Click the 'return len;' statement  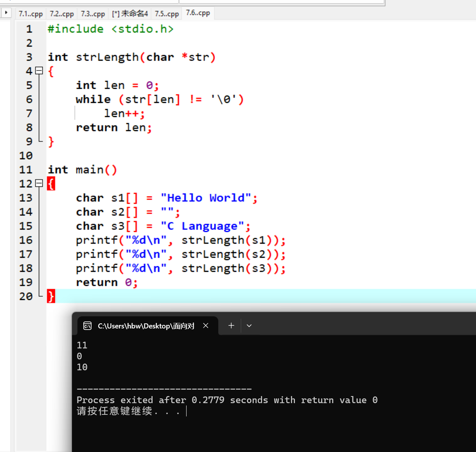point(114,127)
